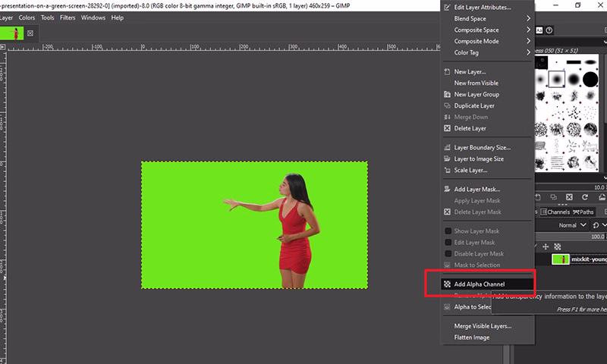
Task: Click the Delete Layer menu entry
Action: click(x=487, y=128)
